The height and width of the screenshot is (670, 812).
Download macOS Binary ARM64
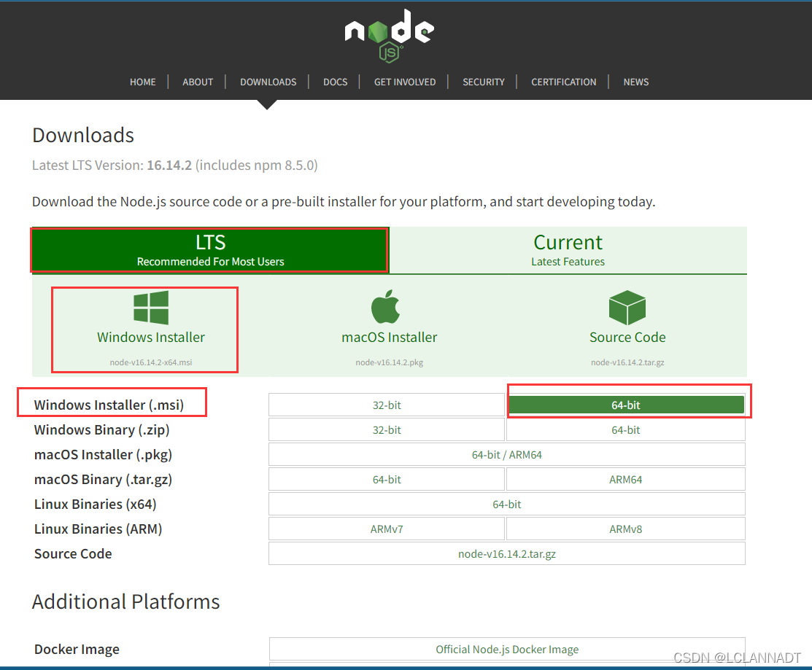[626, 480]
